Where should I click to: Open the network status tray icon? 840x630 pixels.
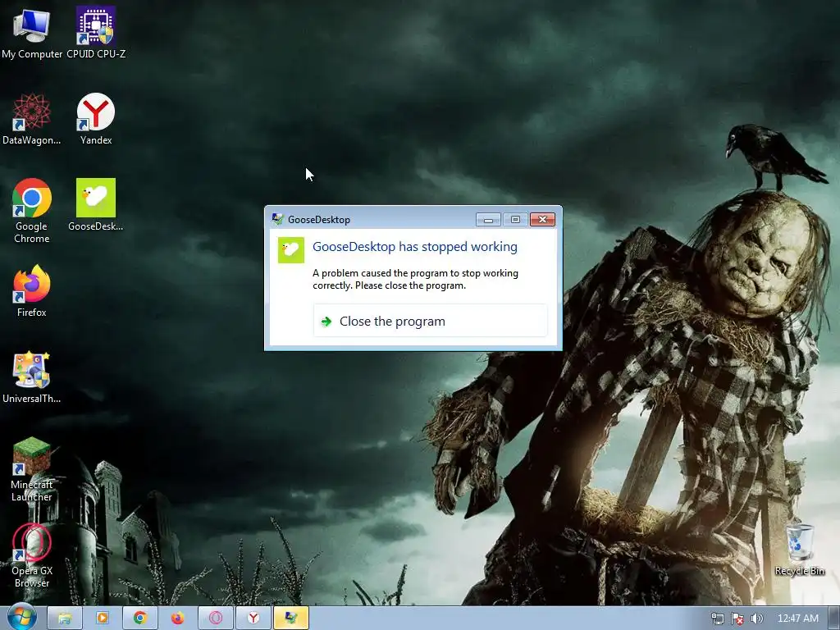pos(717,619)
